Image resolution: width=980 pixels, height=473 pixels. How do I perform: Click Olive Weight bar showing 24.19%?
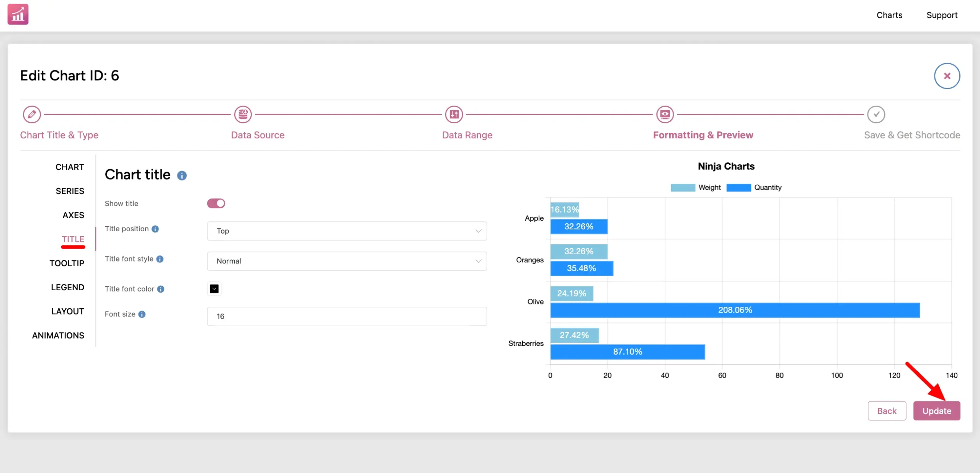(x=572, y=294)
